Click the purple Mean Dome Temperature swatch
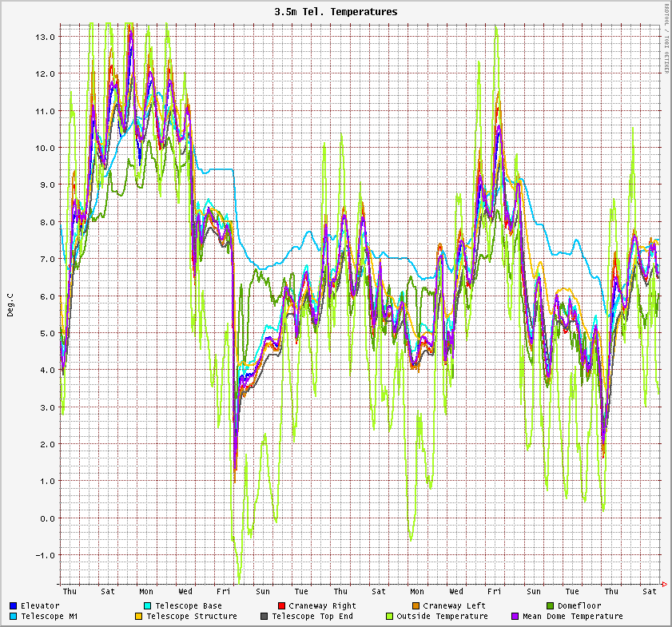This screenshot has height=627, width=672. [x=515, y=617]
